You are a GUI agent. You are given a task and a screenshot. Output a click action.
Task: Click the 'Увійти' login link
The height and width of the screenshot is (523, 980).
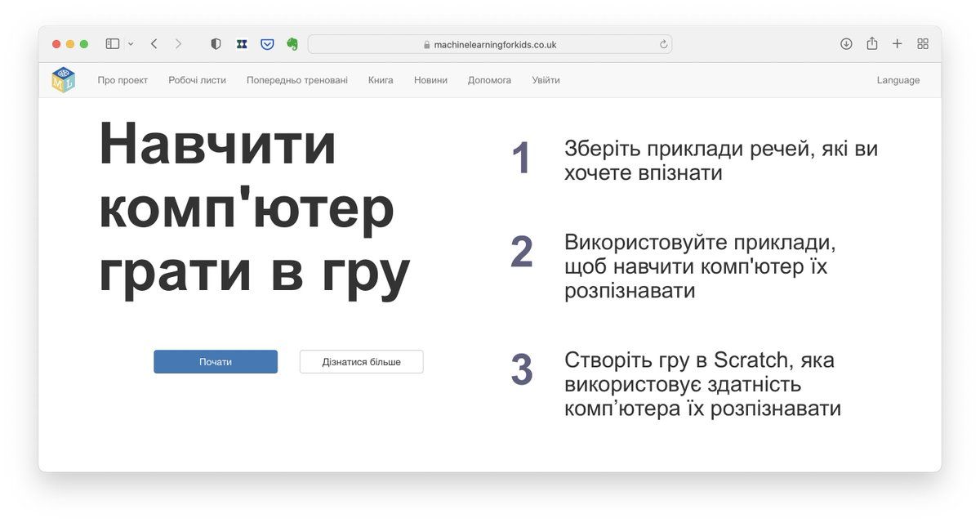tap(546, 80)
